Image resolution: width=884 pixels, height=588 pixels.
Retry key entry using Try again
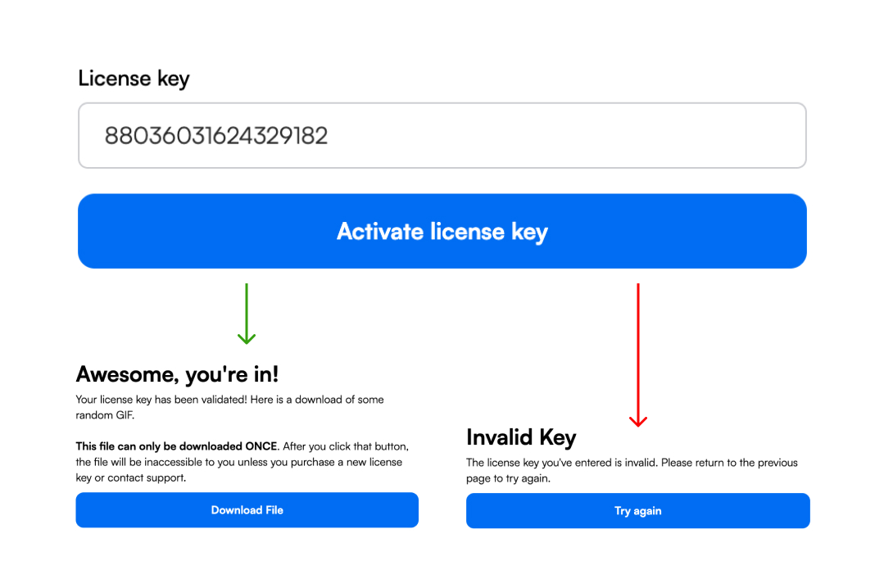pos(637,510)
